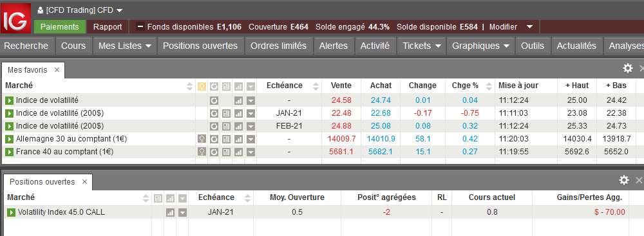The width and height of the screenshot is (644, 236).
Task: Go to the Cours menu item
Action: pyautogui.click(x=73, y=46)
